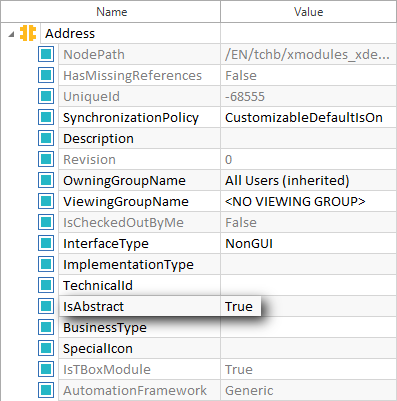Image resolution: width=397 pixels, height=401 pixels.
Task: Collapse the Address tree node
Action: pos(12,34)
